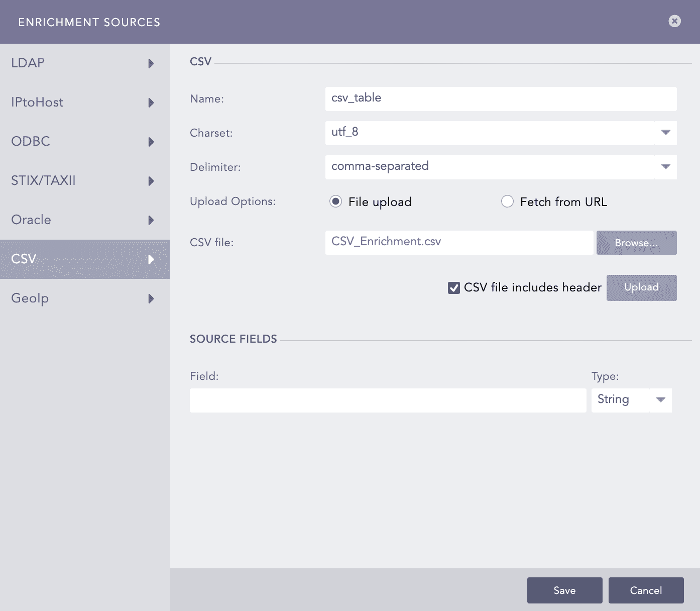Click the Name field containing csv_table
This screenshot has width=700, height=611.
(x=501, y=98)
